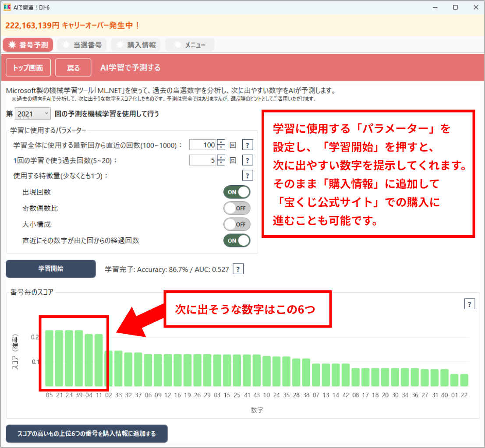The width and height of the screenshot is (485, 448).
Task: Select the 番号予測 tab
Action: 28,44
